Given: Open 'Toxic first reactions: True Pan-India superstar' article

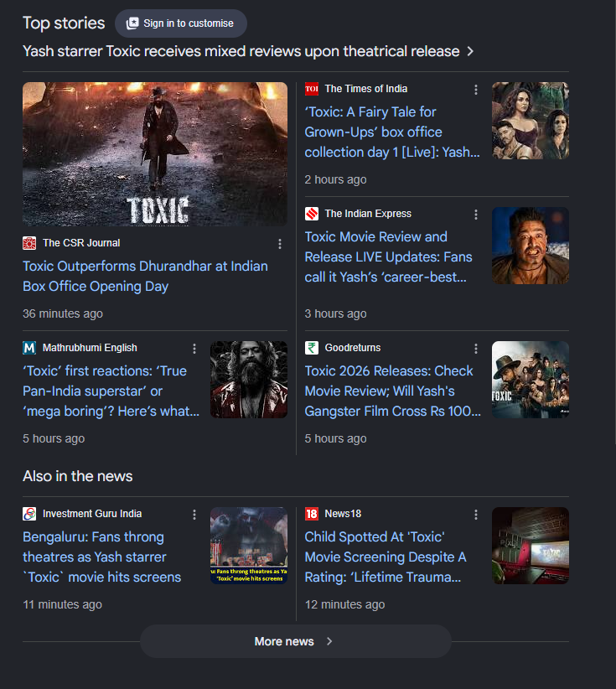Looking at the screenshot, I should click(x=111, y=391).
